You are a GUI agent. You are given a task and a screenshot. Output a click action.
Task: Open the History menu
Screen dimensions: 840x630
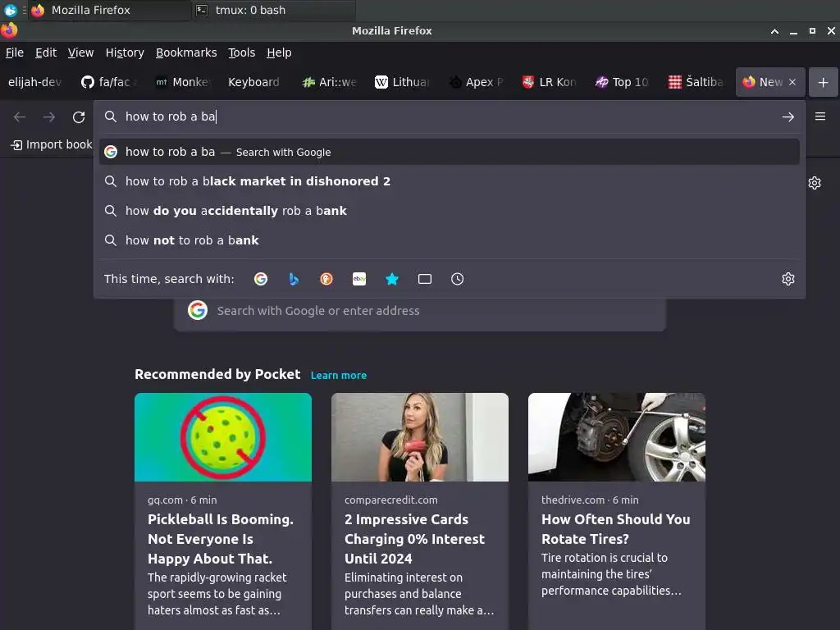point(125,52)
